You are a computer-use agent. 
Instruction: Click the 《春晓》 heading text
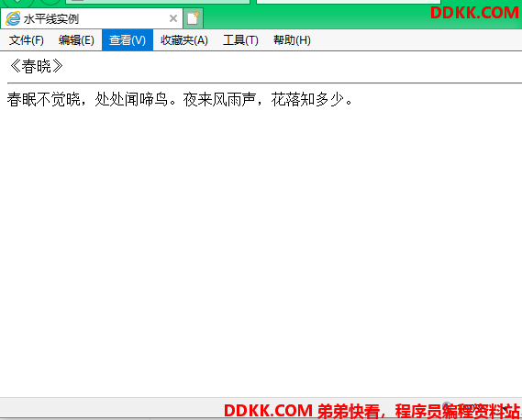tap(36, 66)
